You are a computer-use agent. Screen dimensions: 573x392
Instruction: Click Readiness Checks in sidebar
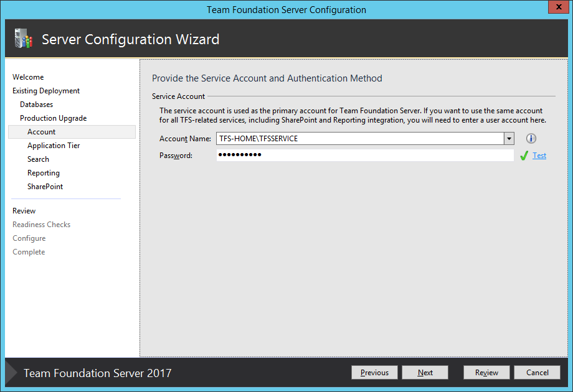(x=41, y=225)
